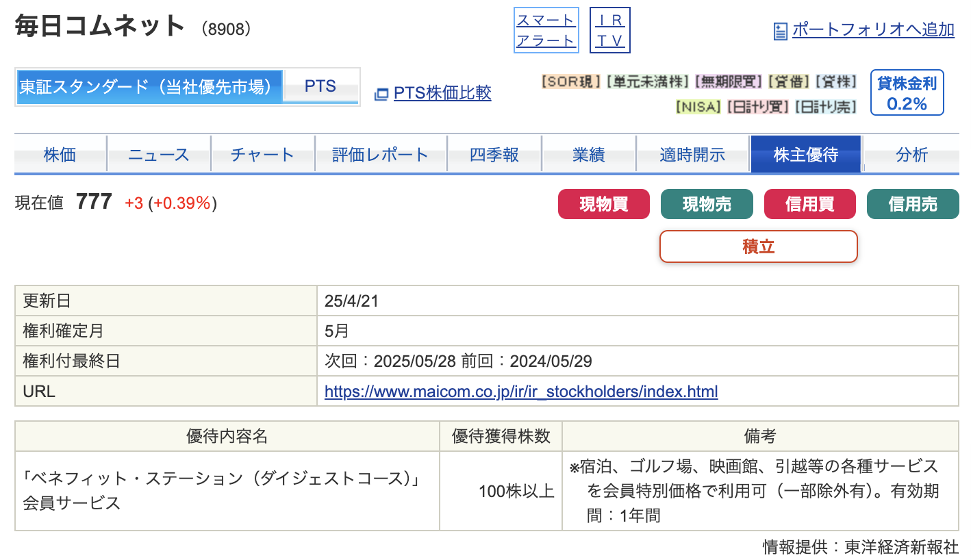
Task: Click the 備考 column header
Action: (760, 437)
